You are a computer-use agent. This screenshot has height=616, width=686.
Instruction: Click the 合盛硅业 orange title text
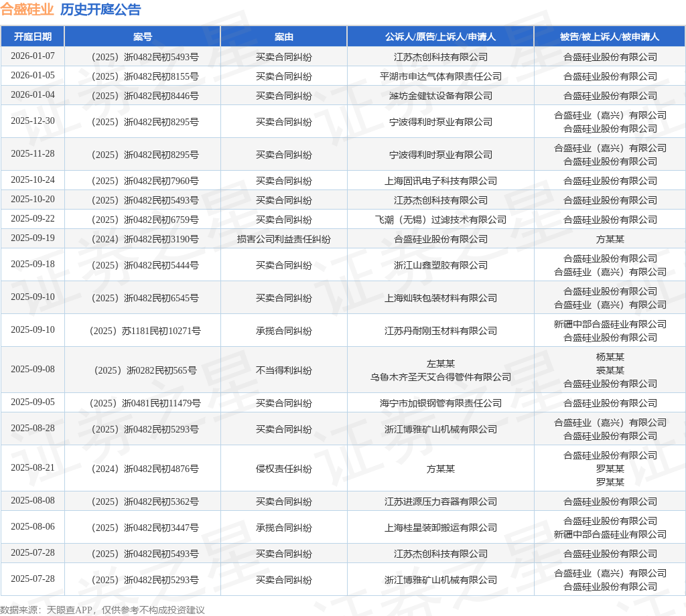[x=27, y=9]
